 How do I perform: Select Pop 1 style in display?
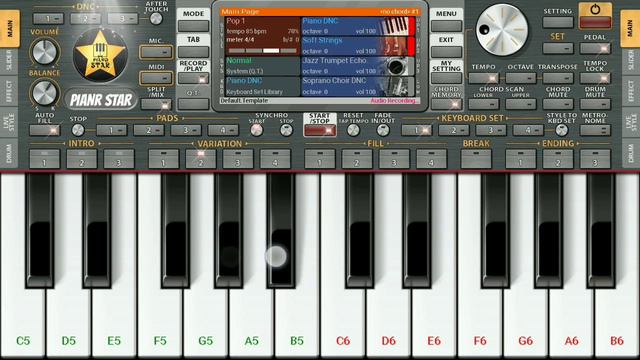pyautogui.click(x=262, y=36)
